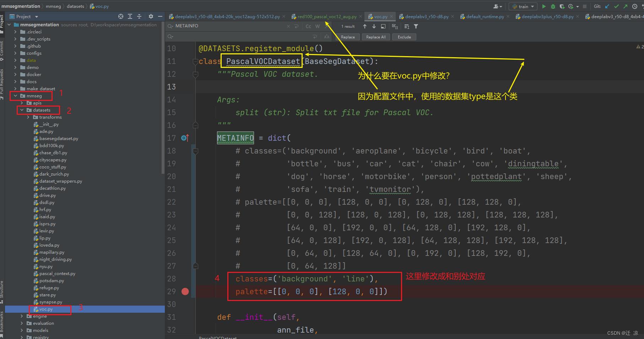Viewport: 644px width, 339px height.
Task: Toggle Preserve Case AA replace option
Action: pyautogui.click(x=327, y=37)
